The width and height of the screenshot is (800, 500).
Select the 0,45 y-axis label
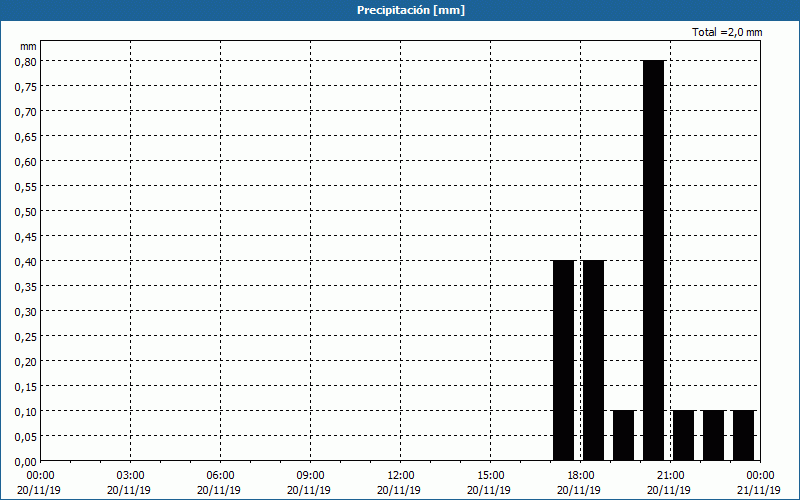tap(26, 237)
